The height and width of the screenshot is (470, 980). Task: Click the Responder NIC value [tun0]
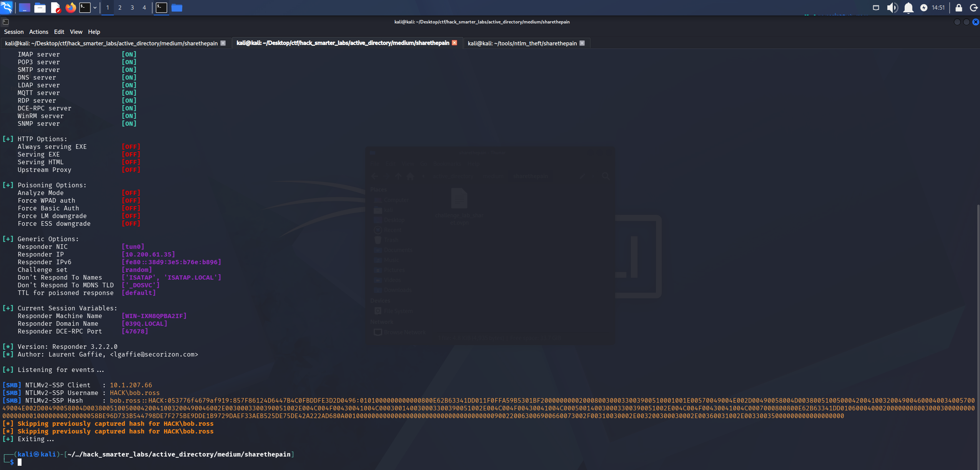pyautogui.click(x=133, y=247)
